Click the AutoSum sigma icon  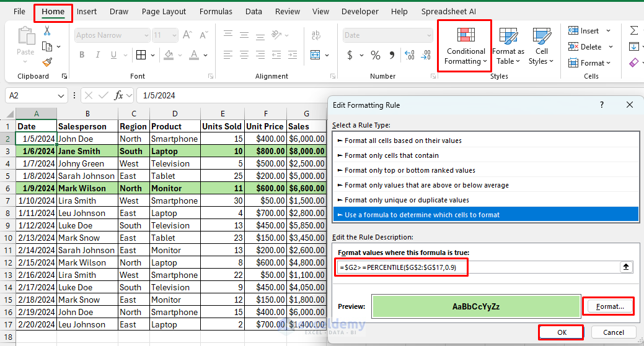[633, 30]
